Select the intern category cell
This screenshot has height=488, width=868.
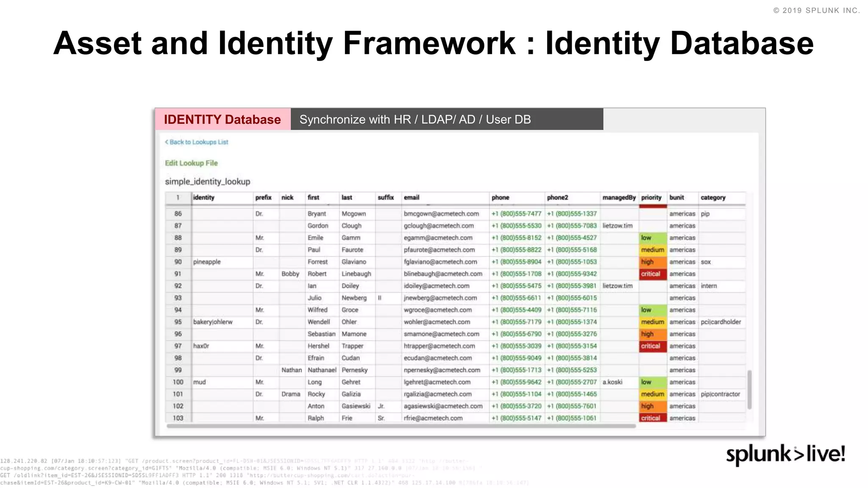(722, 286)
